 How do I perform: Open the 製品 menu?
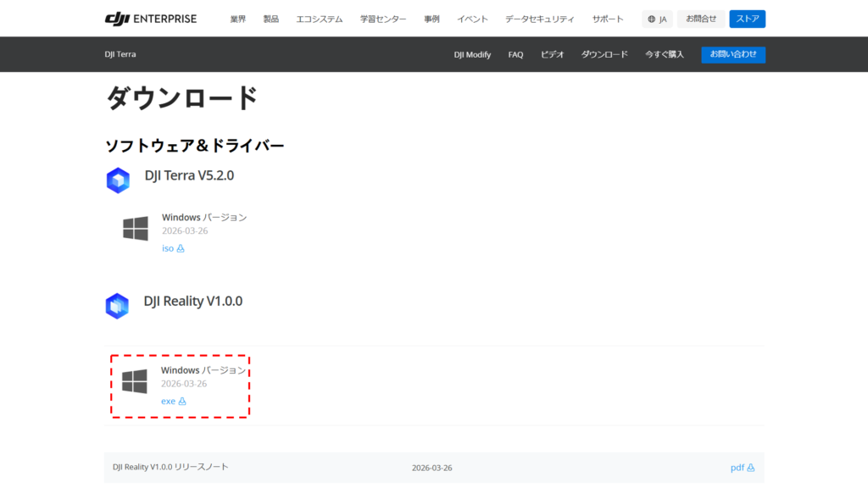pyautogui.click(x=270, y=19)
